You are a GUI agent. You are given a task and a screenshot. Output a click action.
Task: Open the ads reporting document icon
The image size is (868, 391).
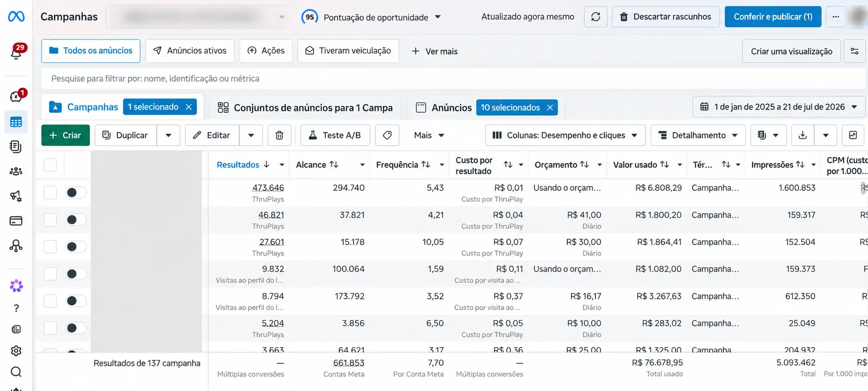click(x=16, y=147)
